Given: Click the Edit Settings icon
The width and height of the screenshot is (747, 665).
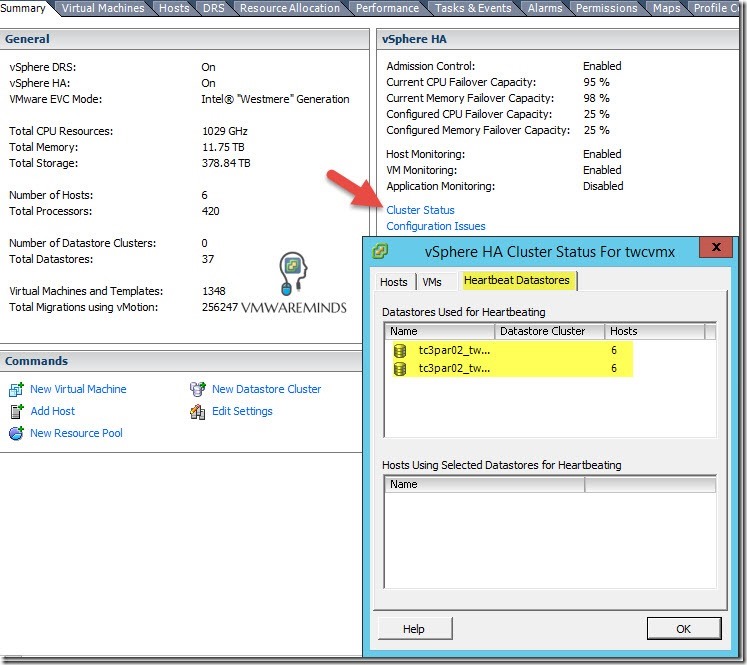Looking at the screenshot, I should [x=198, y=412].
